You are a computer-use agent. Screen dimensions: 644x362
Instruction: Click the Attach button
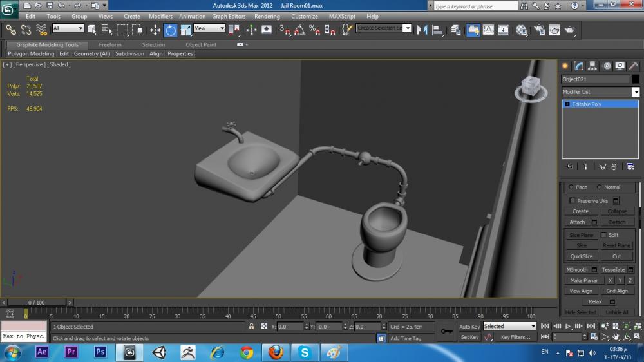(578, 222)
